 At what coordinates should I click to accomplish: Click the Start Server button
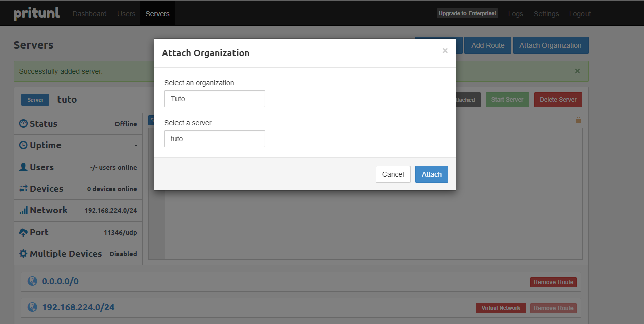pos(507,100)
